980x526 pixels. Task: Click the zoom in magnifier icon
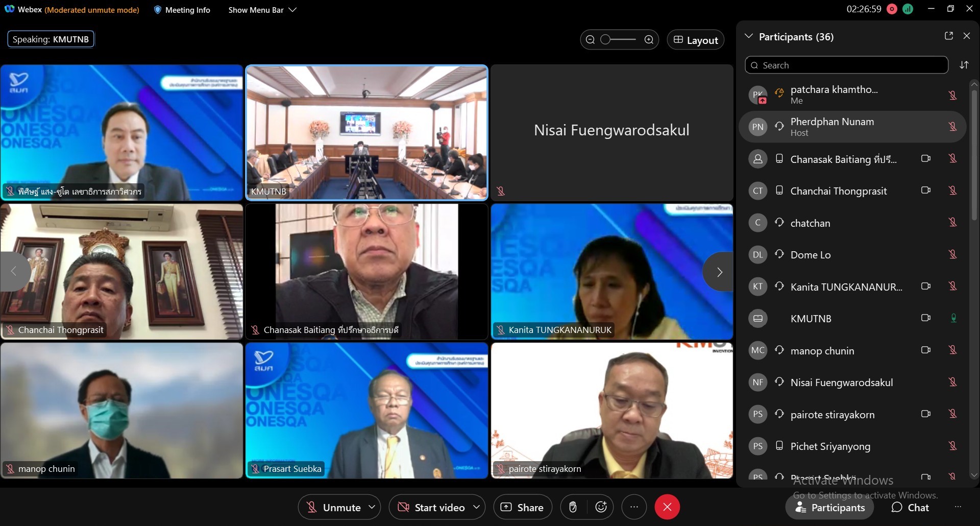coord(649,40)
